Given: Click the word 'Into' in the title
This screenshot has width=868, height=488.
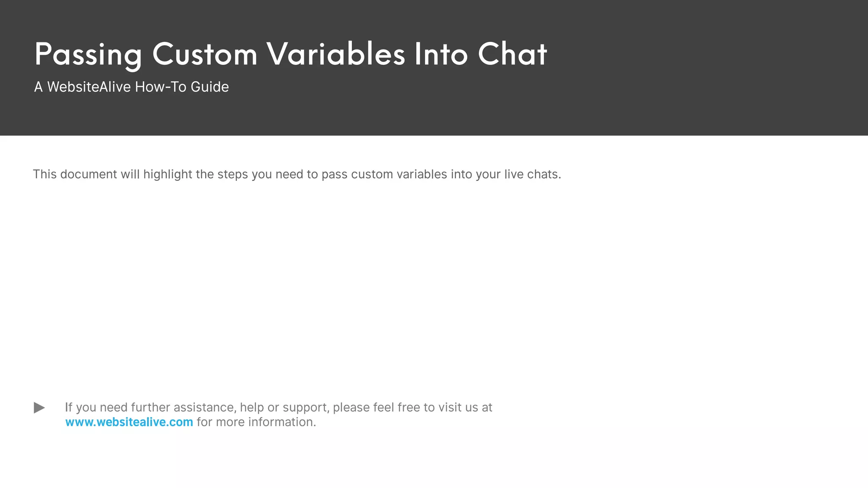Looking at the screenshot, I should pos(441,54).
